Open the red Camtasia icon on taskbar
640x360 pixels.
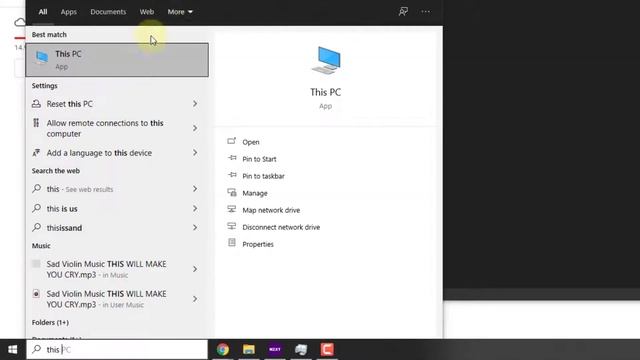[327, 350]
